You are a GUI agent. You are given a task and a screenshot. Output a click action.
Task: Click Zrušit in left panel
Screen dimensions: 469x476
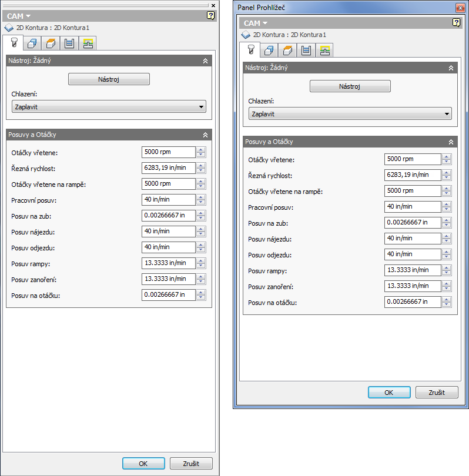click(x=191, y=464)
